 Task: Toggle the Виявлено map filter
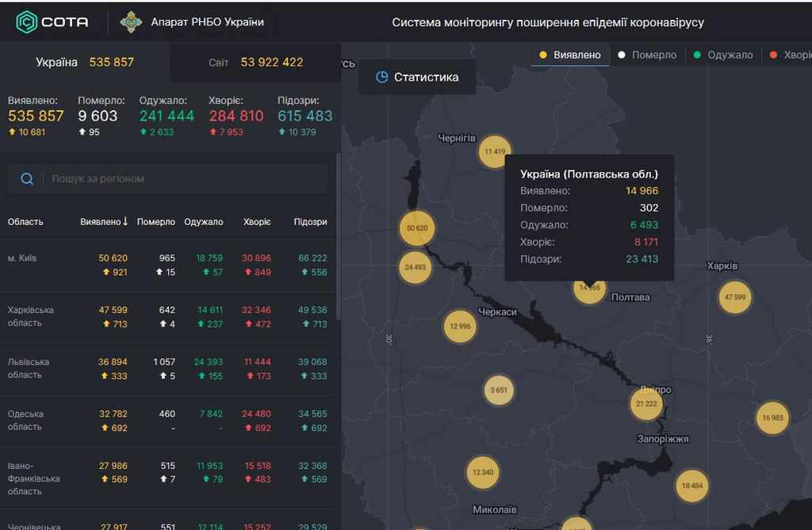(x=570, y=55)
